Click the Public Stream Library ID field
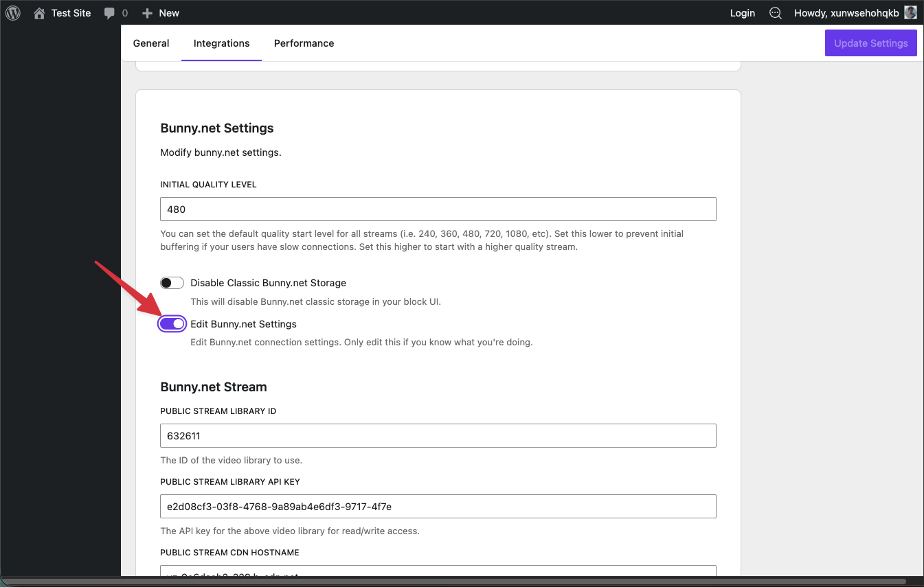This screenshot has height=587, width=924. (x=438, y=435)
